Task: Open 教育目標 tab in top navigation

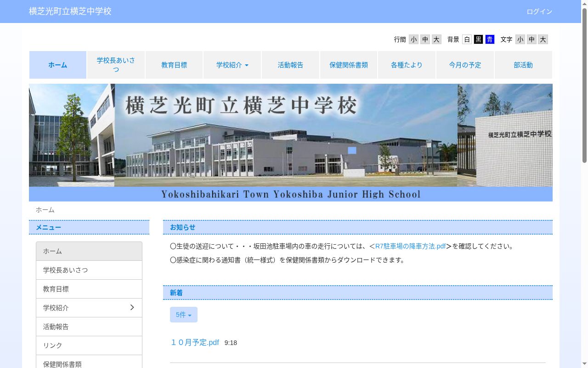Action: 174,65
